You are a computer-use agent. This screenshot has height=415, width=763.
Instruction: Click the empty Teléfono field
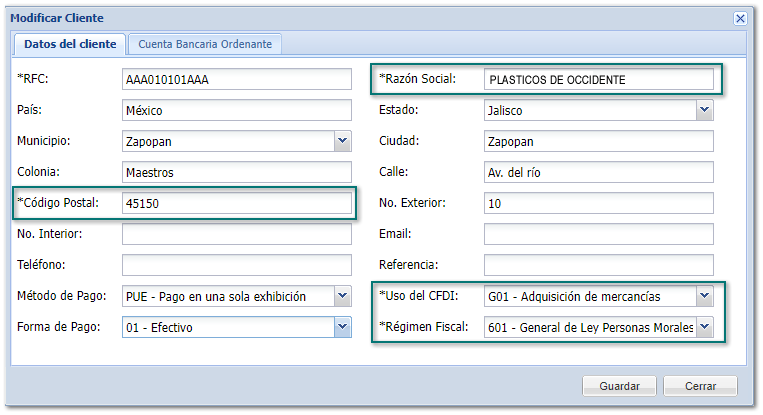(236, 265)
